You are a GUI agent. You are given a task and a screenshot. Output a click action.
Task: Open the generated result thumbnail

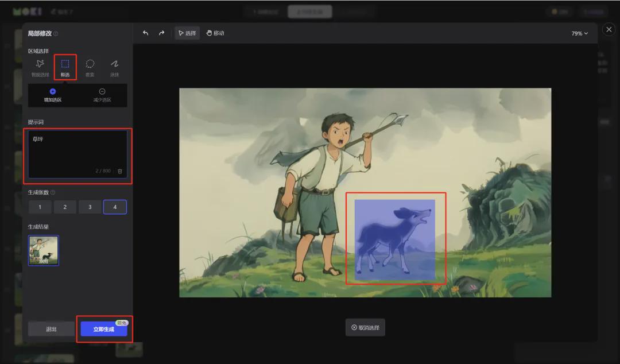click(x=43, y=250)
